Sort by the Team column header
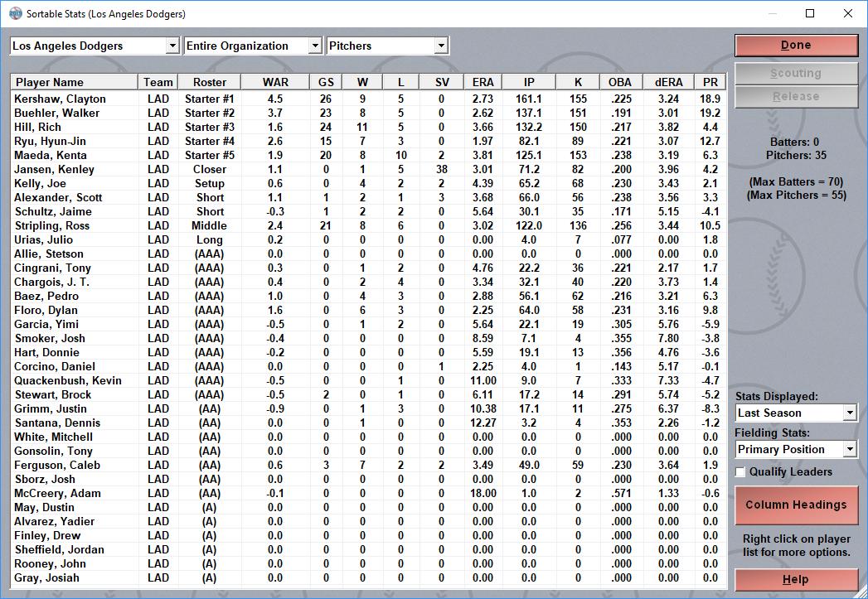868x599 pixels. point(158,82)
